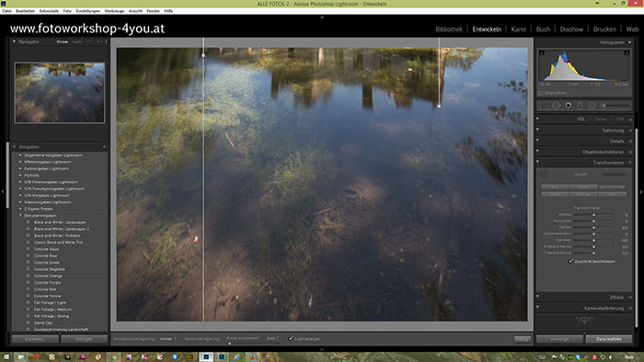The height and width of the screenshot is (362, 644).
Task: Select the red eye correction tool
Action: 569,106
